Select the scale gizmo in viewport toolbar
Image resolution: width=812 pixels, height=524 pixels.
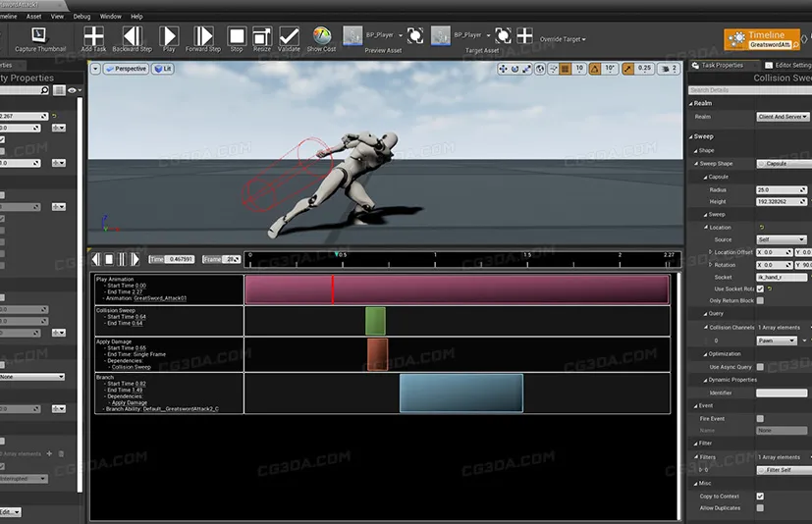pyautogui.click(x=526, y=69)
